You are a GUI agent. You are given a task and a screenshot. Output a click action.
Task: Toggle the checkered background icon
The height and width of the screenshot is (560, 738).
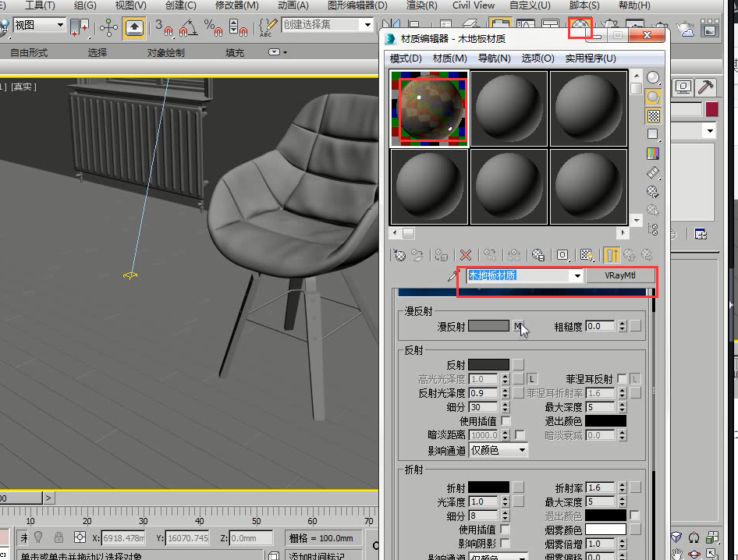tap(653, 115)
